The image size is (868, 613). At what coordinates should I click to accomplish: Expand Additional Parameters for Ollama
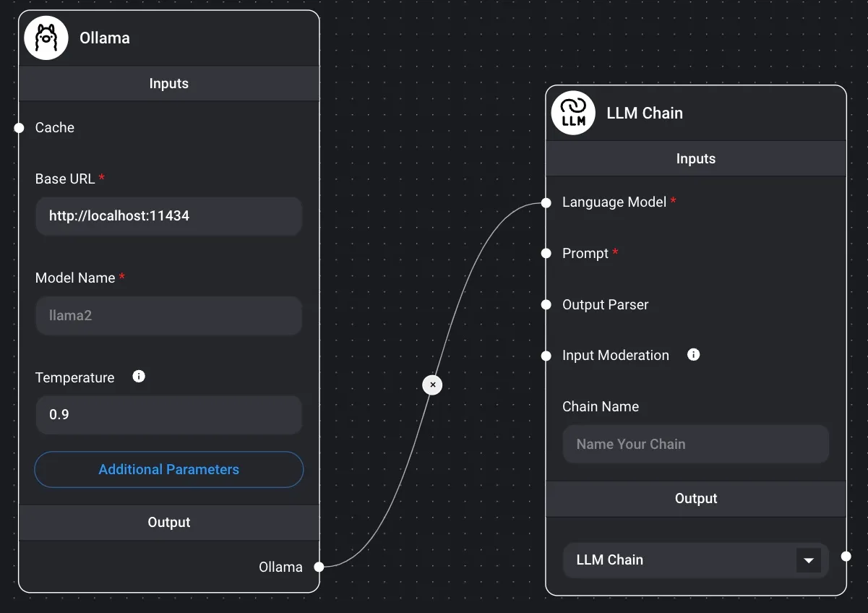tap(168, 470)
